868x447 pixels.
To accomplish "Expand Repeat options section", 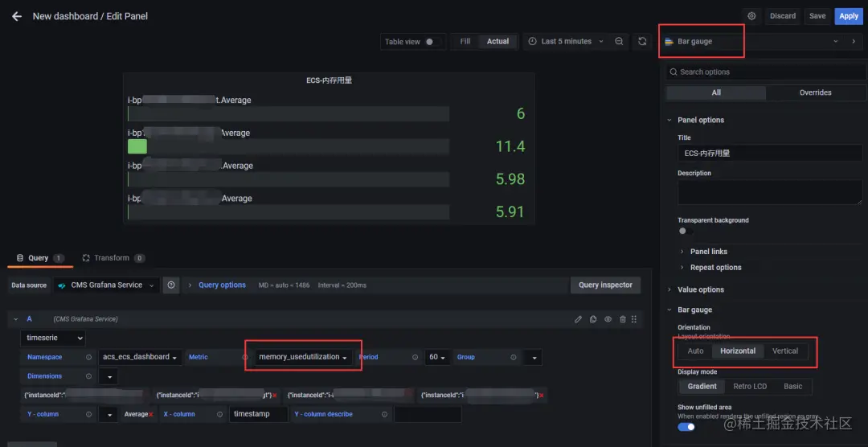I will [x=715, y=268].
